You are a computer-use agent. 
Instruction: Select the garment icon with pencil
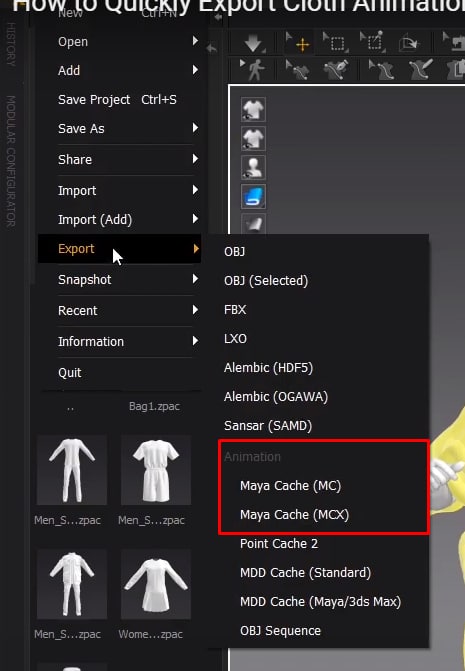(421, 70)
